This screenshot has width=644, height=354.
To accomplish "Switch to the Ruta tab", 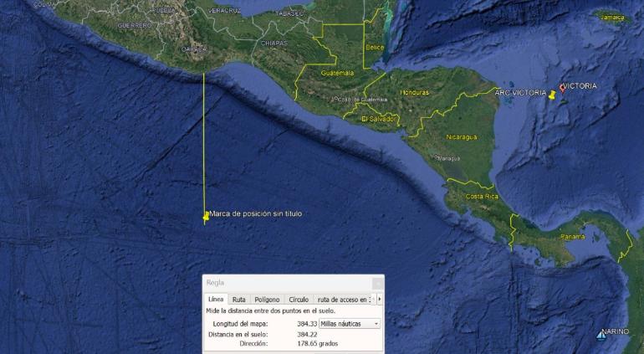I will pyautogui.click(x=238, y=299).
